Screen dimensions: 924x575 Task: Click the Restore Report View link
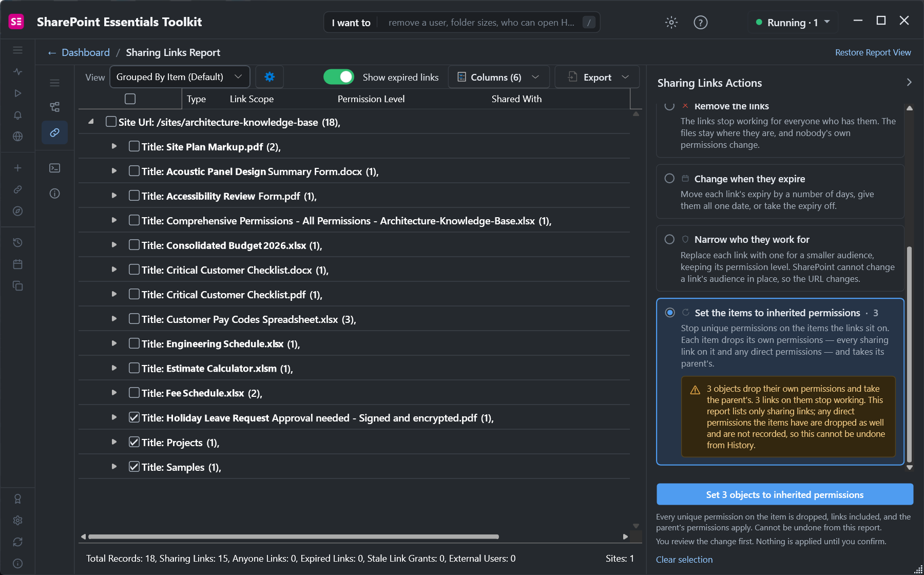point(873,52)
